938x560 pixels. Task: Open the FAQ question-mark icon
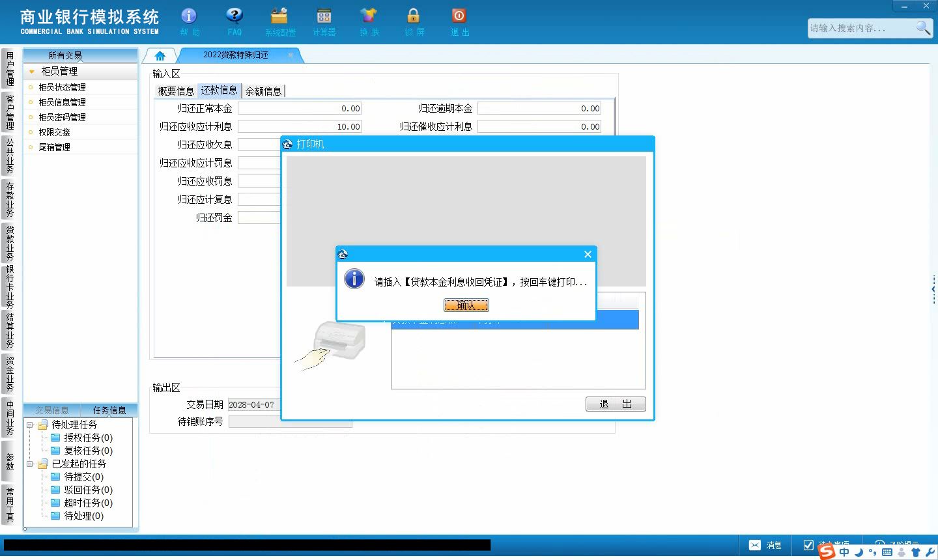(x=234, y=16)
